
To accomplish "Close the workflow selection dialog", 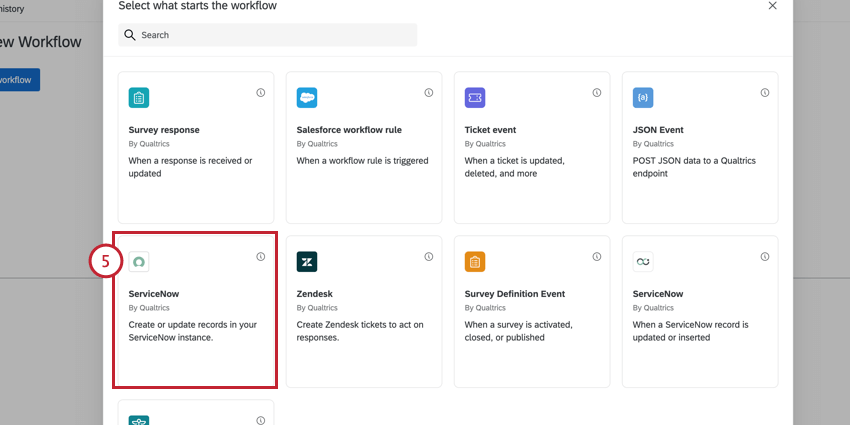I will (x=772, y=6).
